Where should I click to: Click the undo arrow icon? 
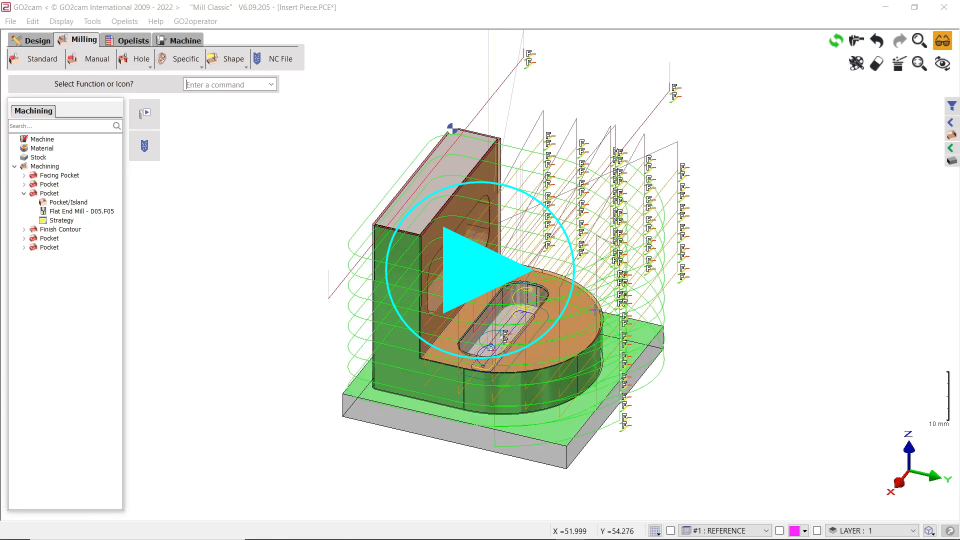pos(877,41)
